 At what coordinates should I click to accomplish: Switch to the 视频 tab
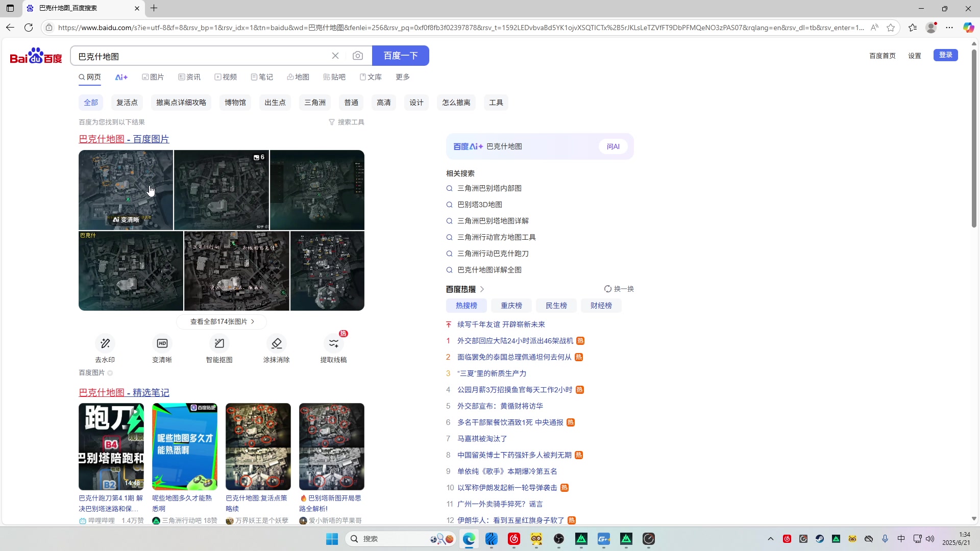(x=226, y=77)
